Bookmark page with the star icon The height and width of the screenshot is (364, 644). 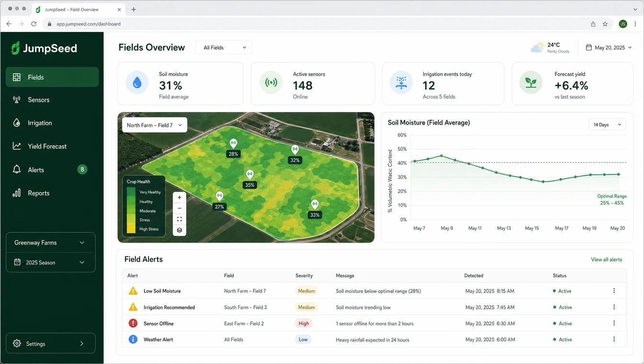[605, 24]
